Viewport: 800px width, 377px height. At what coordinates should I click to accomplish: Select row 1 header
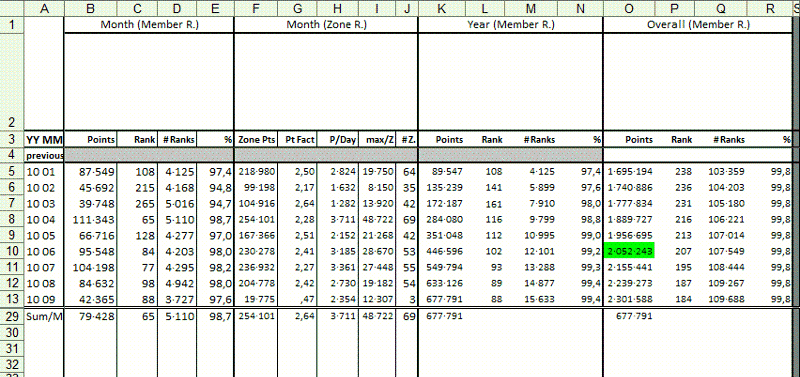click(12, 24)
